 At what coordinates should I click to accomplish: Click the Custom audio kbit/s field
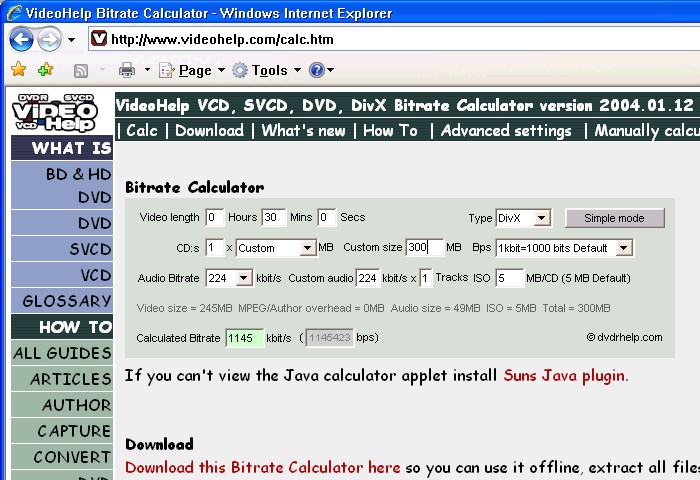click(x=368, y=278)
